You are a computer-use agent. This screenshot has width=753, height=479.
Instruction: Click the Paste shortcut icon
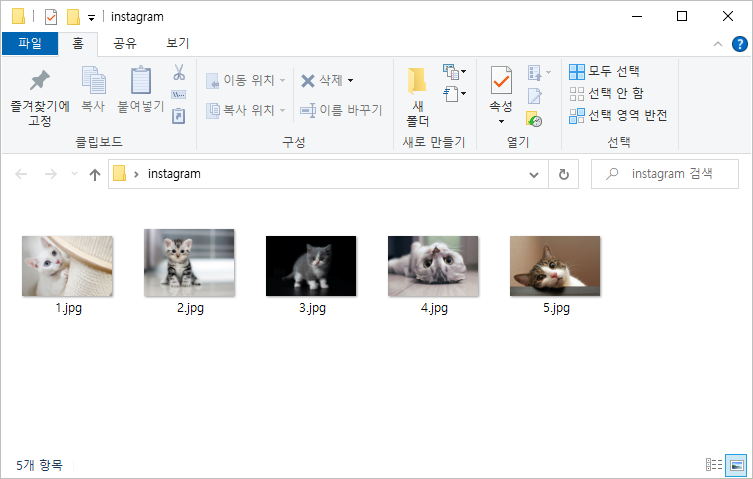(x=179, y=116)
